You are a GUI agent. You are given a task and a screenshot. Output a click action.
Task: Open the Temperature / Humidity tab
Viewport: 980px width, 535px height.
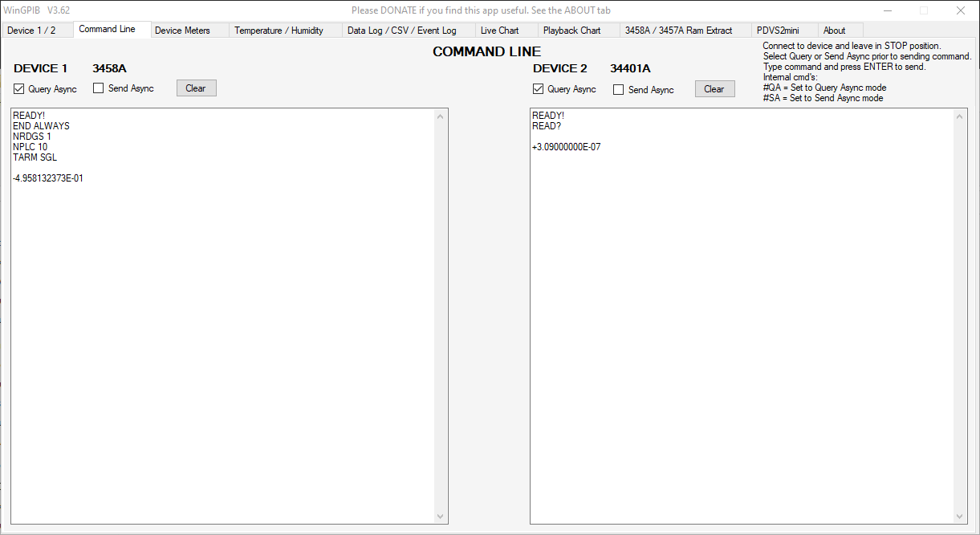[x=279, y=31]
